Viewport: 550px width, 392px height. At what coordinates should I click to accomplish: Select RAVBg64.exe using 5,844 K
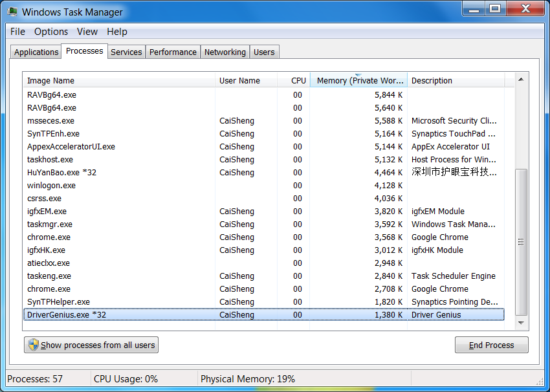click(x=264, y=94)
